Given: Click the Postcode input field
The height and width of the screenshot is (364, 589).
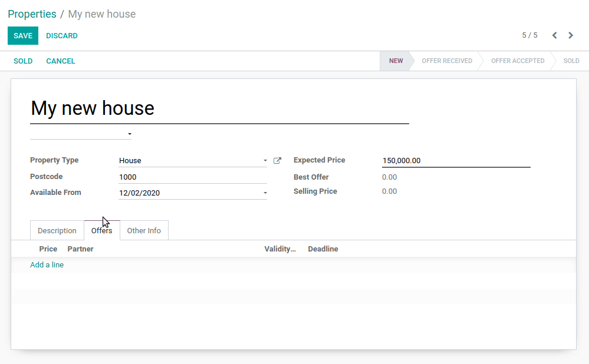Looking at the screenshot, I should pyautogui.click(x=193, y=176).
